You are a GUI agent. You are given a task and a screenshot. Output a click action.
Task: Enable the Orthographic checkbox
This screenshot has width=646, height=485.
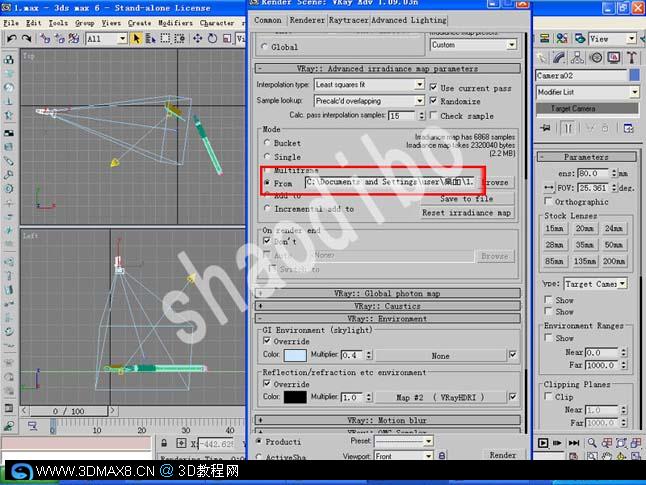pos(548,201)
